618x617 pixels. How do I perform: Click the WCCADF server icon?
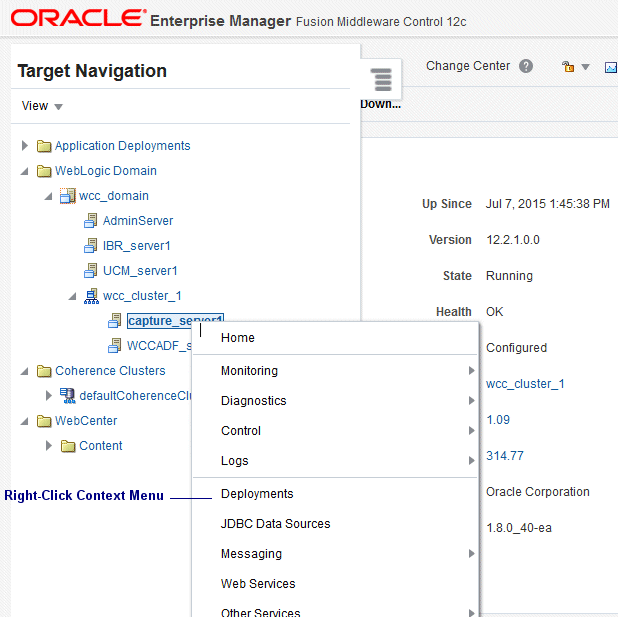click(115, 346)
